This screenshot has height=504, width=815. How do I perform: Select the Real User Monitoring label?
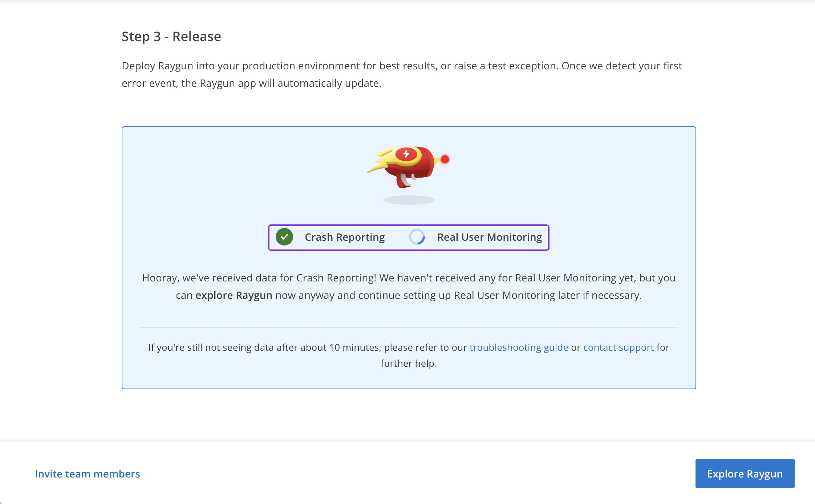489,237
